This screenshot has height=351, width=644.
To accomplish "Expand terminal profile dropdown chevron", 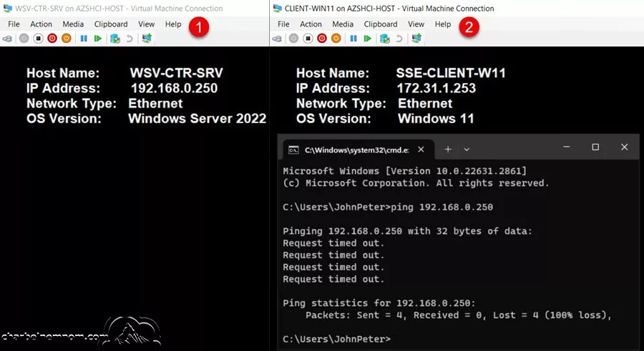I will pyautogui.click(x=467, y=150).
